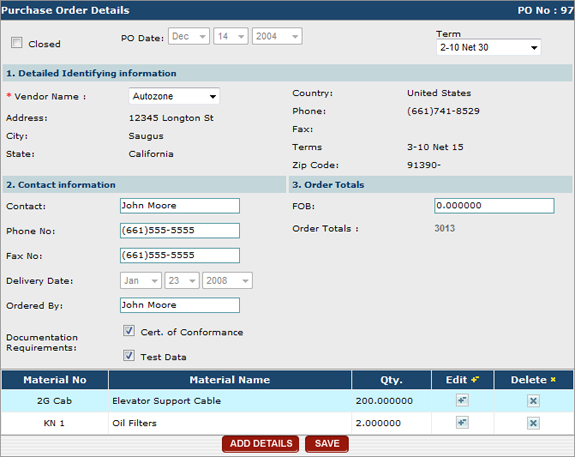
Task: Toggle the Closed checkbox
Action: click(17, 43)
